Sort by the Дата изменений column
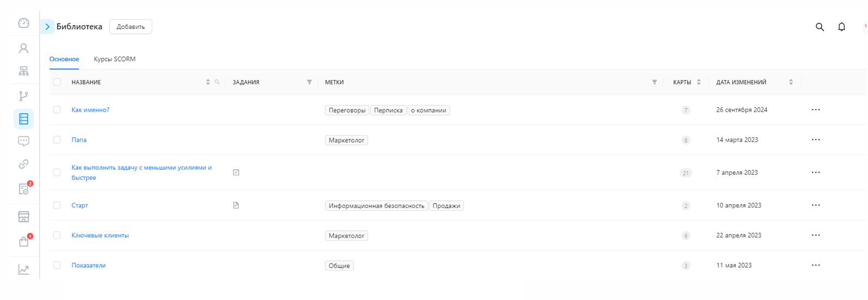Viewport: 868px width, 300px height. pyautogui.click(x=791, y=82)
